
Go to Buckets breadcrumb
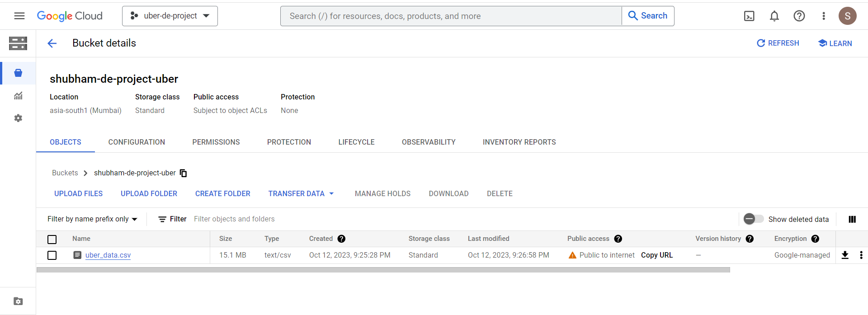(65, 173)
